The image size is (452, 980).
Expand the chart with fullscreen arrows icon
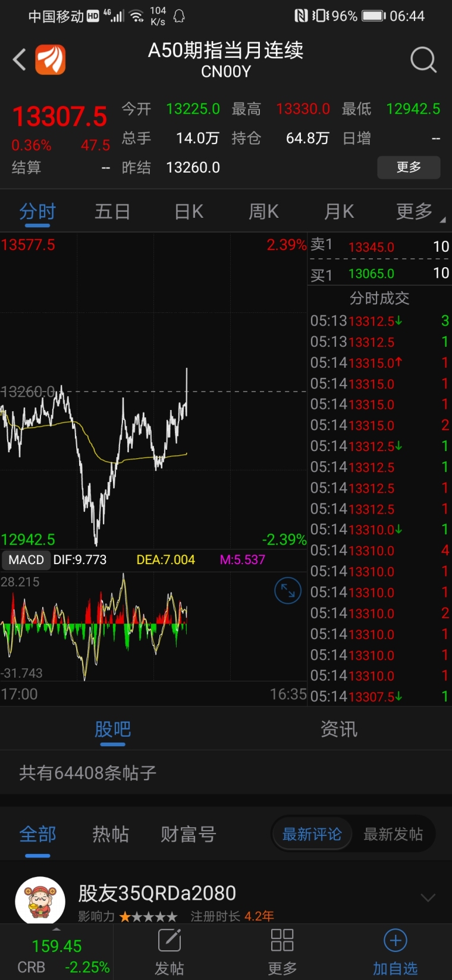click(x=287, y=591)
